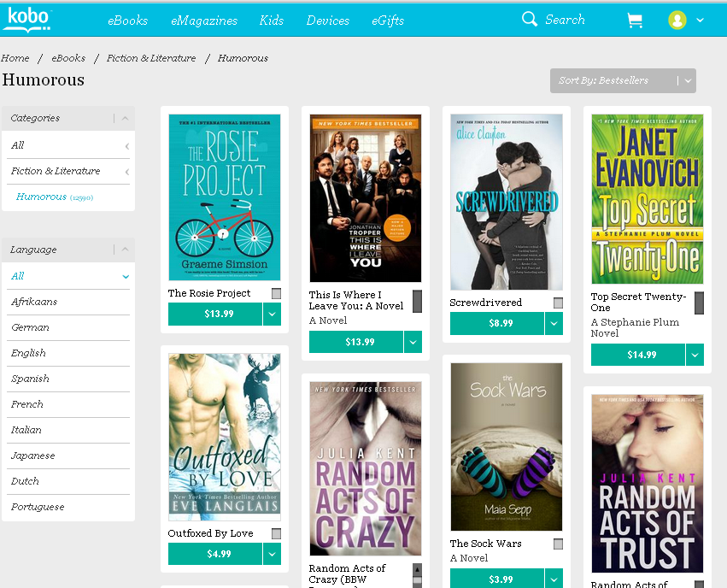Expand options arrow next to Rosie Project price
Viewport: 727px width, 588px height.
coord(273,314)
